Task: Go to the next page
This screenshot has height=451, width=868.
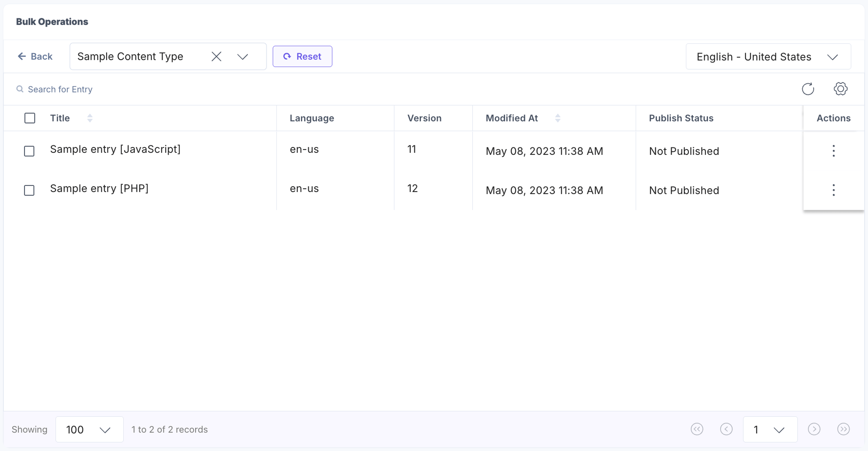Action: (814, 430)
